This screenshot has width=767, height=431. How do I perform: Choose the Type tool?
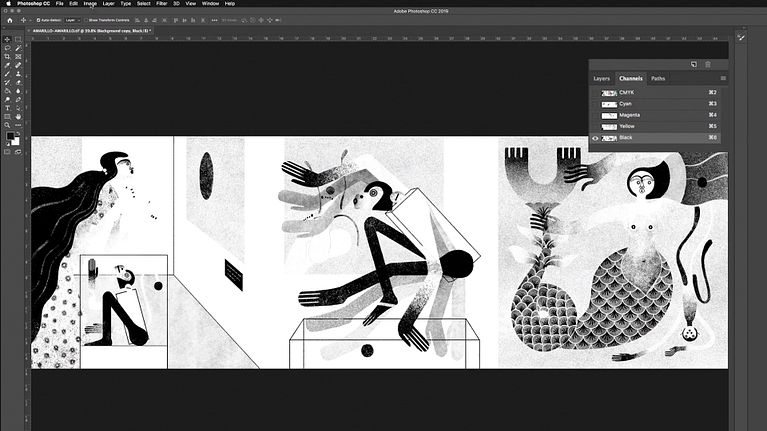tap(8, 107)
